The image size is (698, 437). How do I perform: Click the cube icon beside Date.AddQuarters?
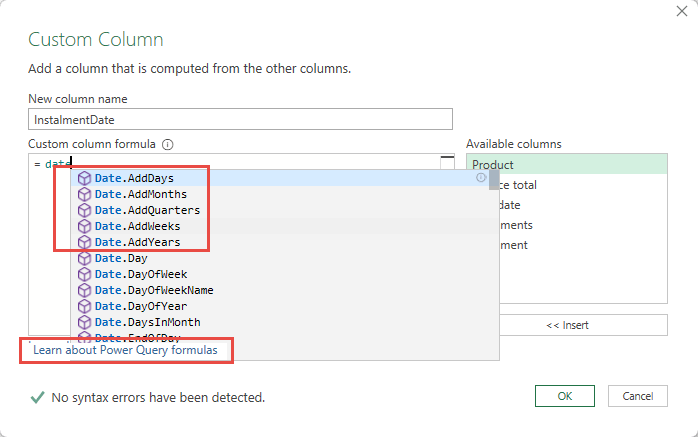(84, 210)
